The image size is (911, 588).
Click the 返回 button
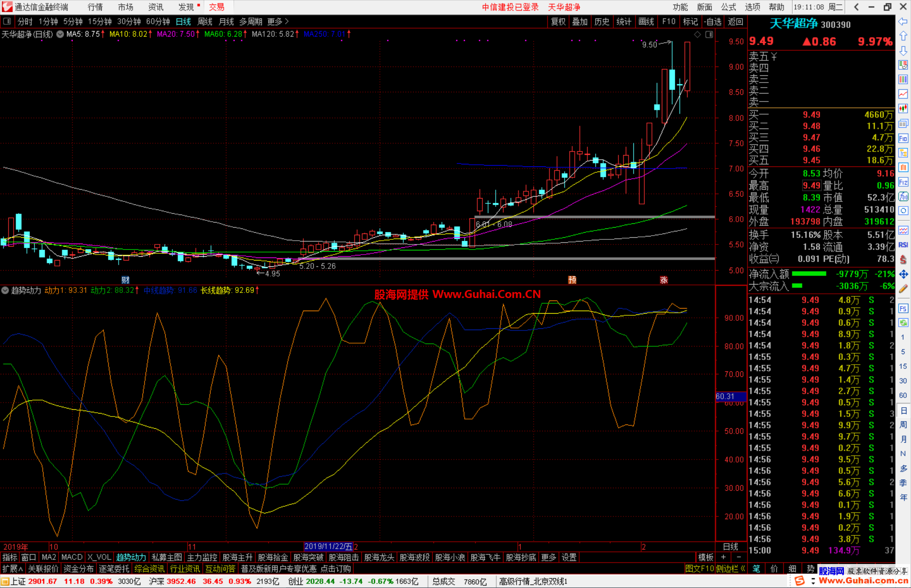point(736,21)
